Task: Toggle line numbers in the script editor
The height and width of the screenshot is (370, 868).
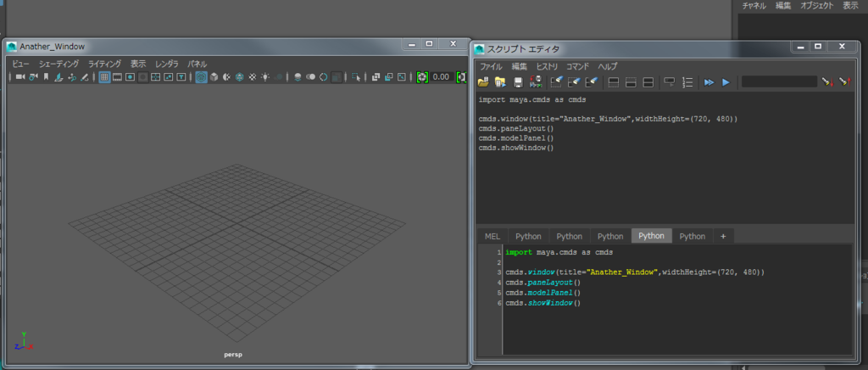Action: (687, 82)
